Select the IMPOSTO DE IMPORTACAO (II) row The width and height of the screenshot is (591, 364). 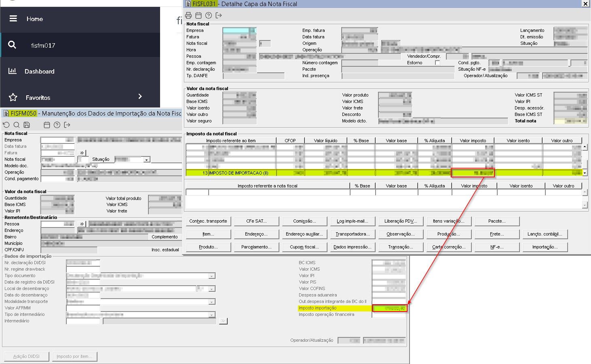click(384, 173)
